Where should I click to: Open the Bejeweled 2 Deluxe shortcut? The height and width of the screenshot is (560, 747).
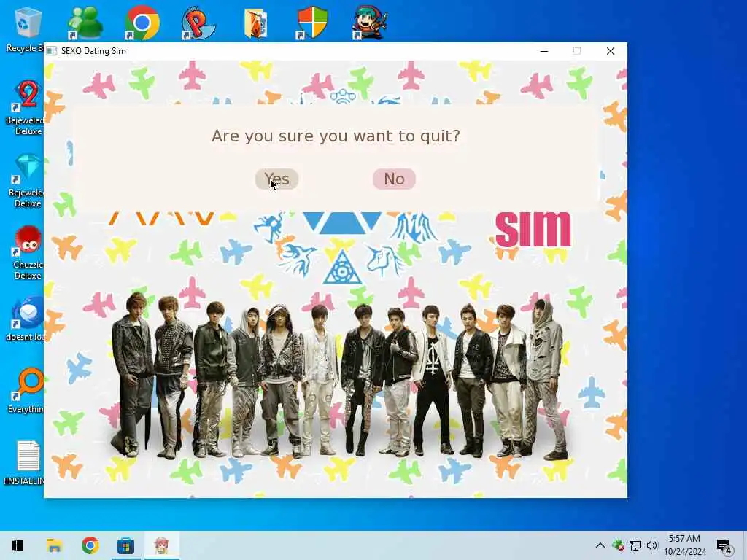tap(26, 108)
